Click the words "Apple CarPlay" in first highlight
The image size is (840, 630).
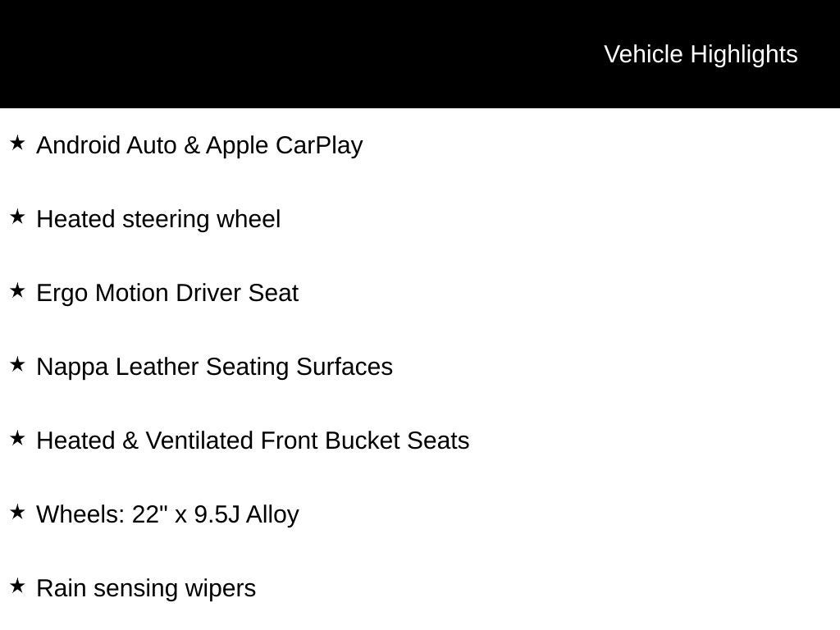[x=284, y=145]
